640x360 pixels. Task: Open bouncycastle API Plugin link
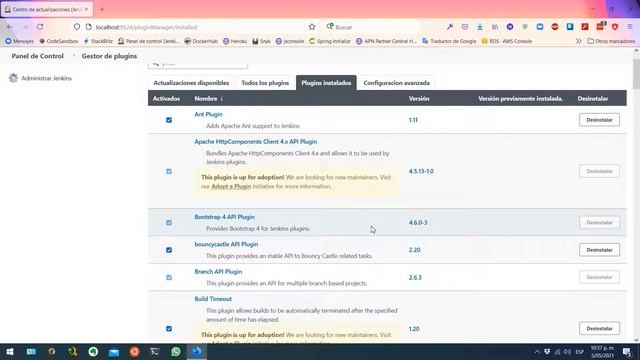pos(226,244)
